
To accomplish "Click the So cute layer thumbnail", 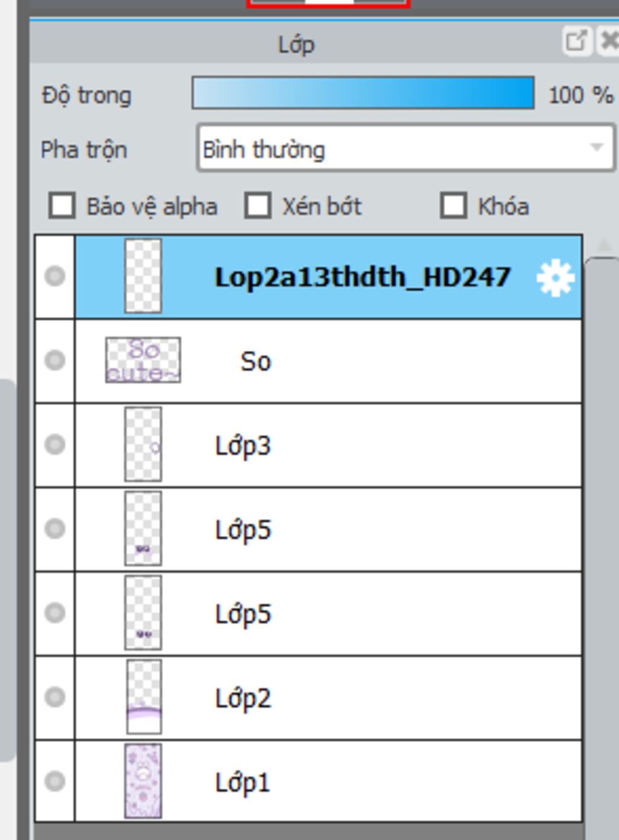I will (143, 360).
